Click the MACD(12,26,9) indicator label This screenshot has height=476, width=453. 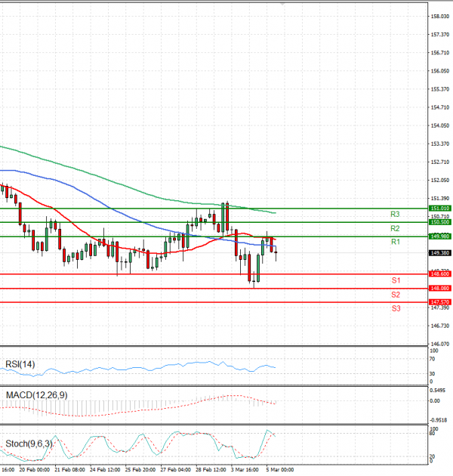[37, 395]
